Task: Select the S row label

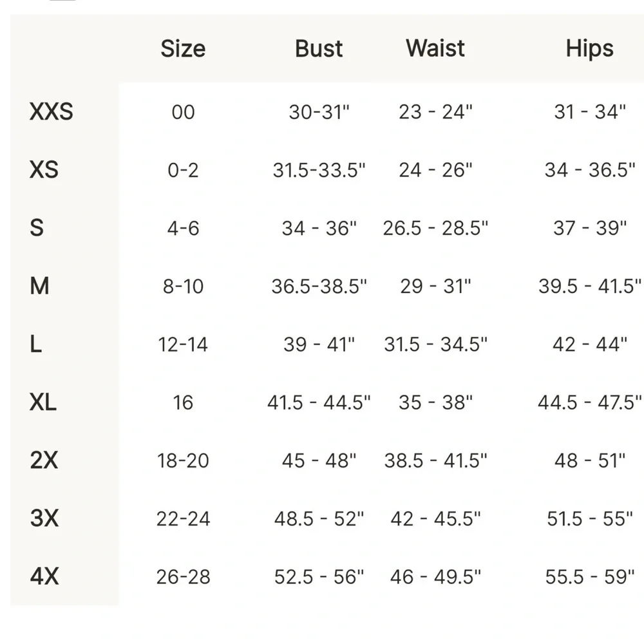Action: [37, 228]
